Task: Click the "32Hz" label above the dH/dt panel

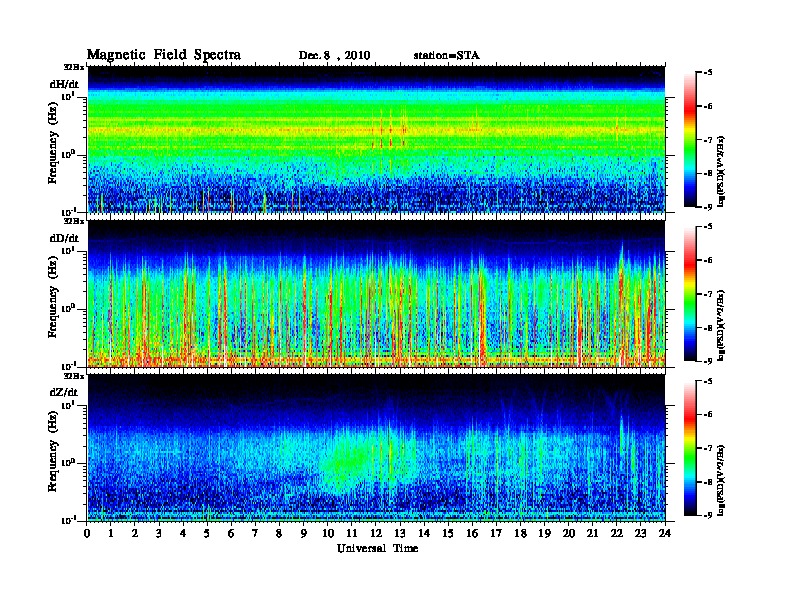Action: [x=74, y=67]
